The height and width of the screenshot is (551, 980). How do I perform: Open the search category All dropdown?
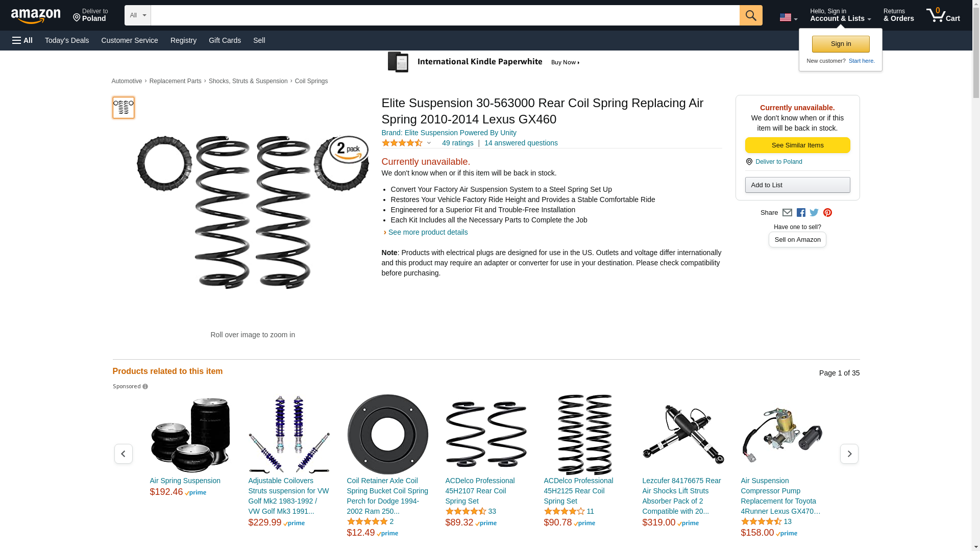pos(137,15)
